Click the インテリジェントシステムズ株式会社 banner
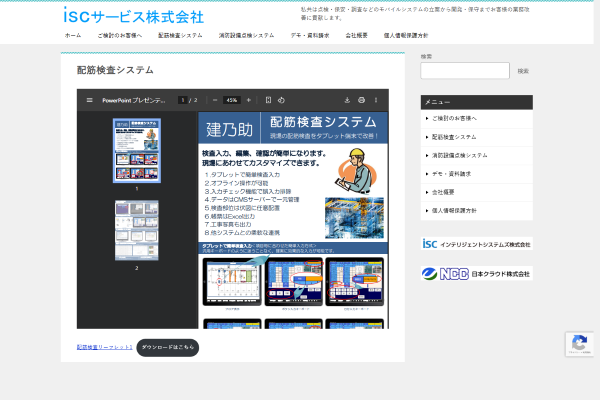600x400 pixels. coord(477,244)
